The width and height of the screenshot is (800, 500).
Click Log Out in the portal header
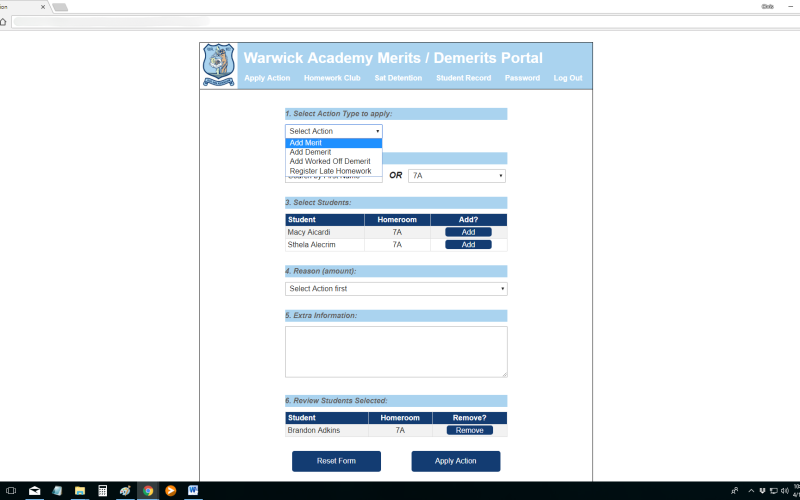click(568, 78)
